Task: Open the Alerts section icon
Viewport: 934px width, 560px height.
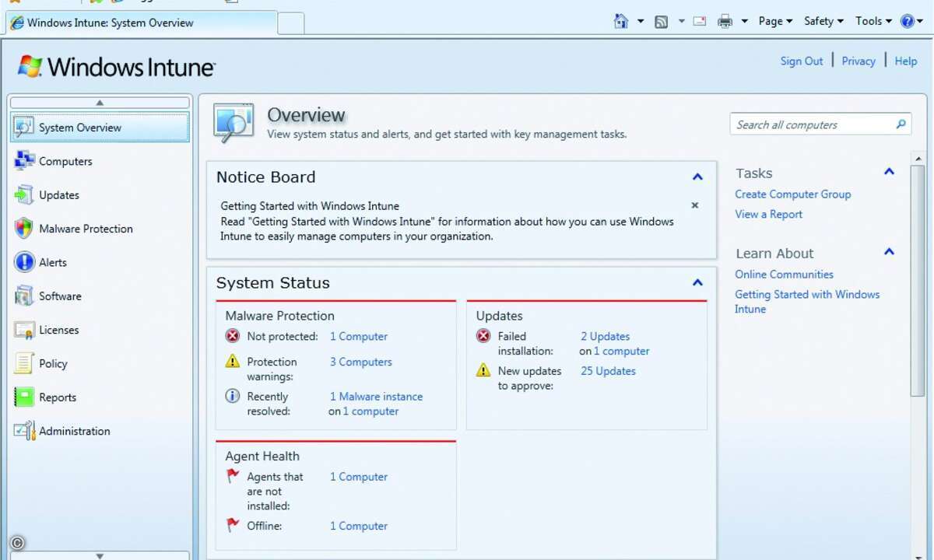Action: (x=25, y=262)
